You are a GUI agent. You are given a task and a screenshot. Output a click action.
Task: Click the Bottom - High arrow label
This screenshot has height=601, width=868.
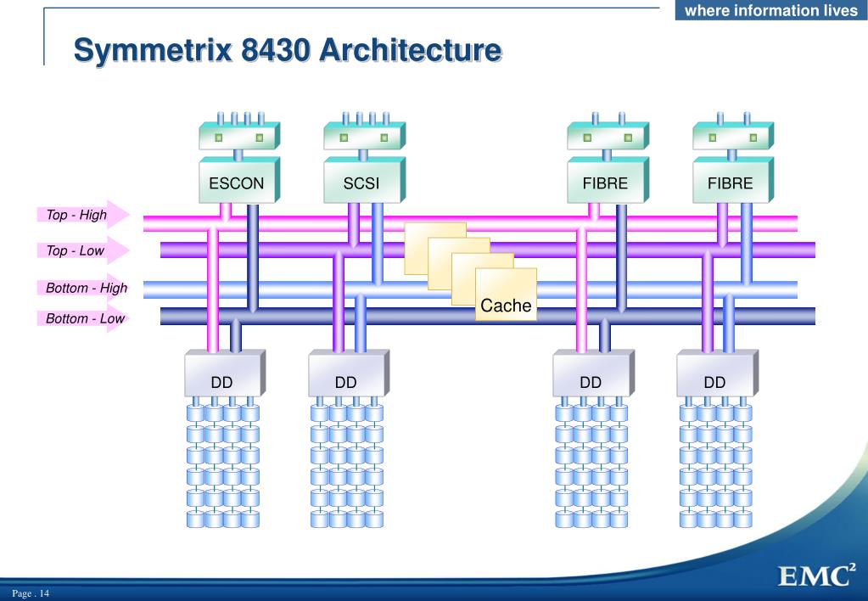pyautogui.click(x=83, y=288)
